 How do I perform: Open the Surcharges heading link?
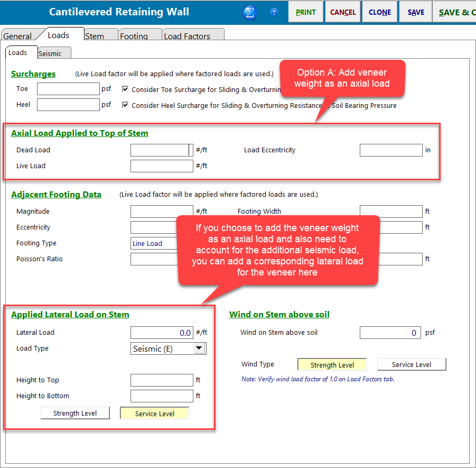coord(33,74)
